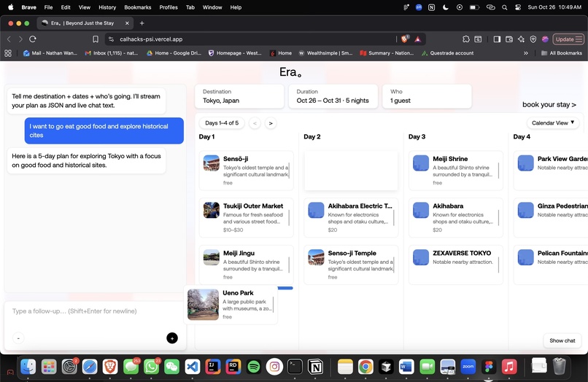Open the Extensions puzzle icon

[465, 39]
